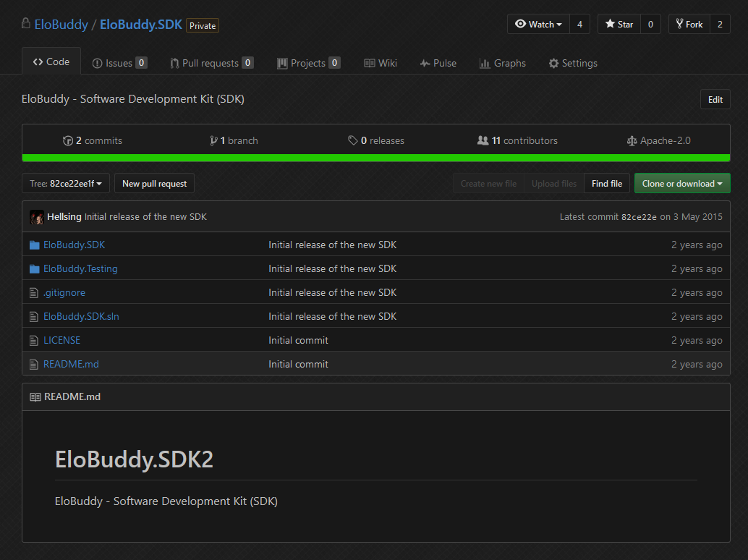Click the 2 commits link
Viewport: 748px width, 560px height.
pyautogui.click(x=93, y=140)
